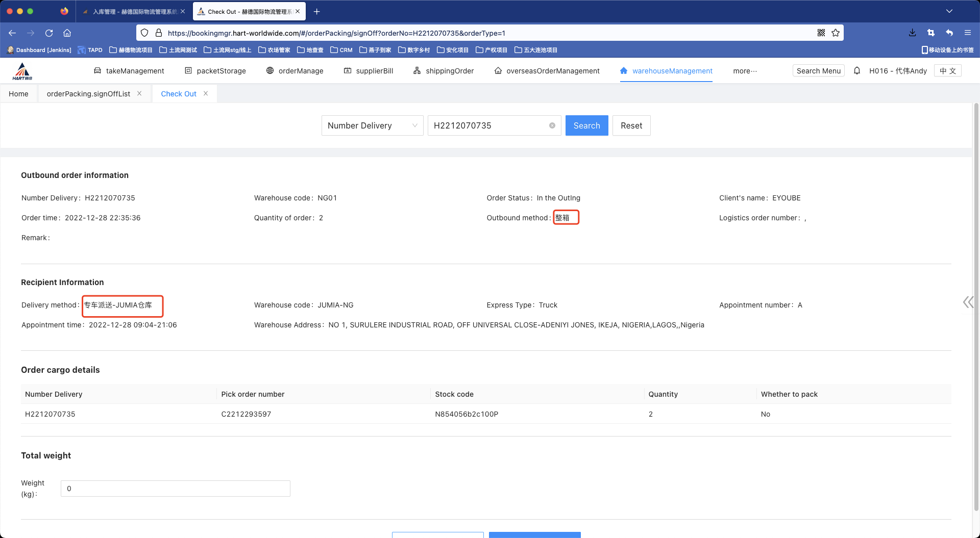Bookmark page with the star icon
Image resolution: width=980 pixels, height=538 pixels.
[x=836, y=33]
